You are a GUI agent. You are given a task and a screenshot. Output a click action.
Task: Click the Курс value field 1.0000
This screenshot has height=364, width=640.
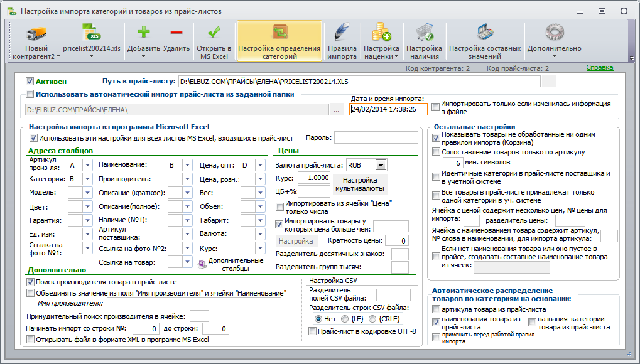tap(314, 178)
